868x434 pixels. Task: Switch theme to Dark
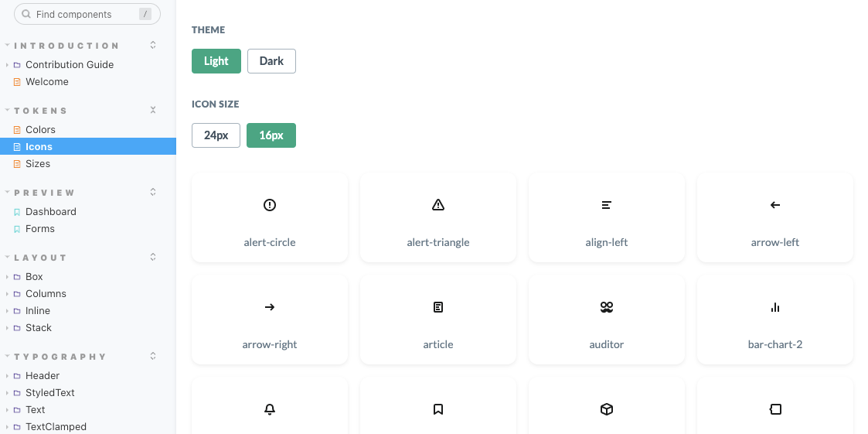tap(272, 61)
